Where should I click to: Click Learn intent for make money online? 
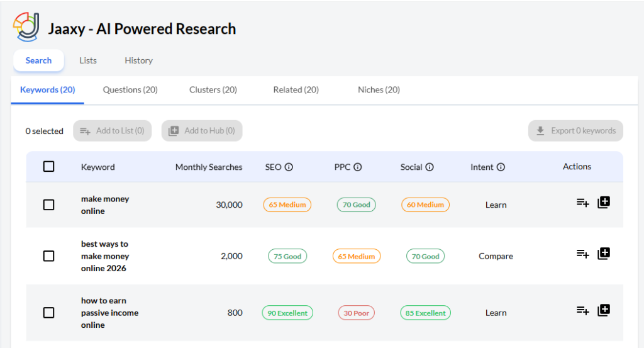[x=496, y=205]
